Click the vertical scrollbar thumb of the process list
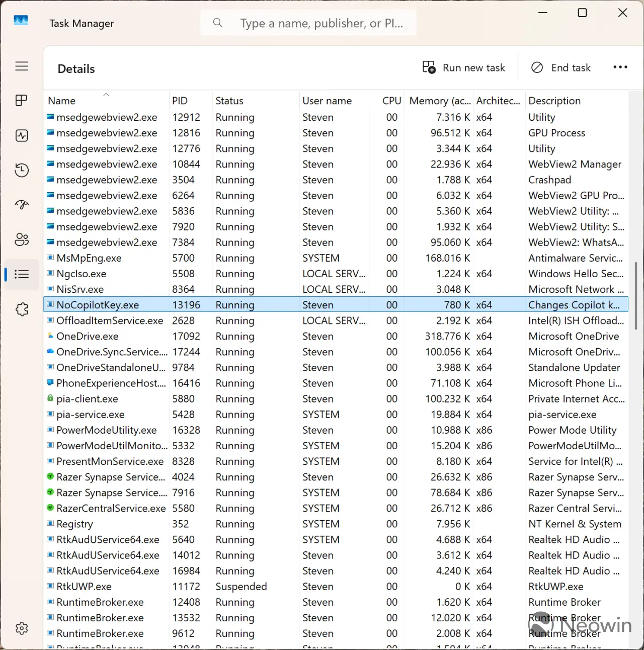 636,296
